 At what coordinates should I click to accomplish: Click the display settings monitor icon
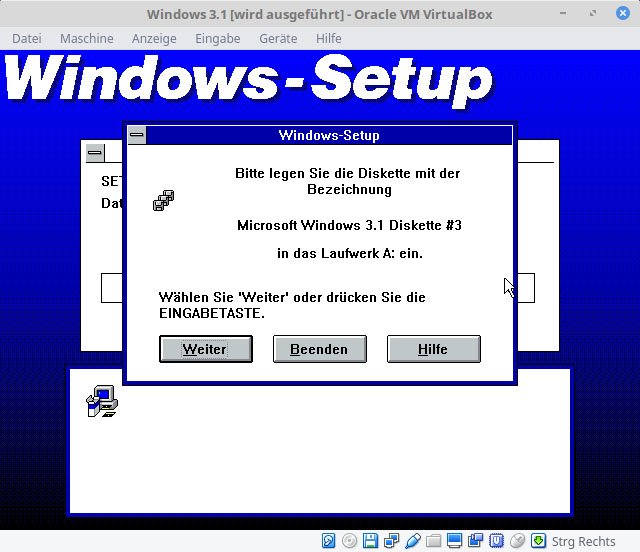coord(454,541)
